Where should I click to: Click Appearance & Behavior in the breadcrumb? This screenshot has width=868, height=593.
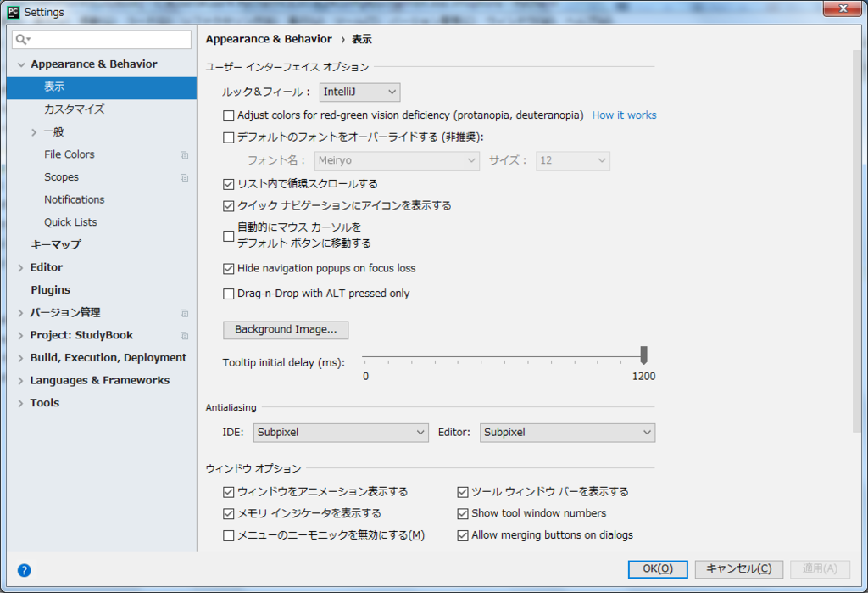coord(269,39)
